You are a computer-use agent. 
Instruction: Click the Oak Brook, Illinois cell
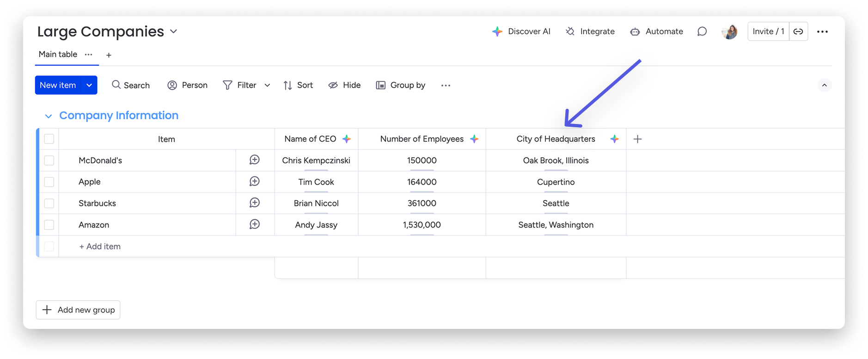pos(556,160)
